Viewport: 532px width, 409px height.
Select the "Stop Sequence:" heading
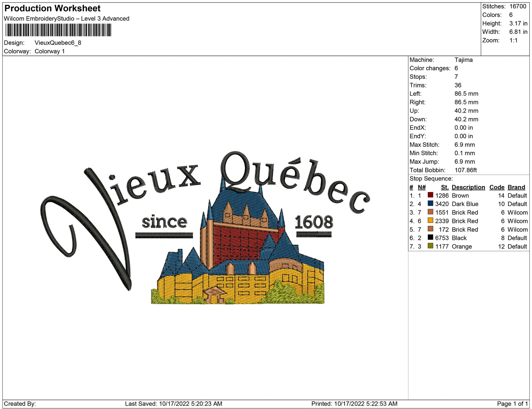point(431,178)
